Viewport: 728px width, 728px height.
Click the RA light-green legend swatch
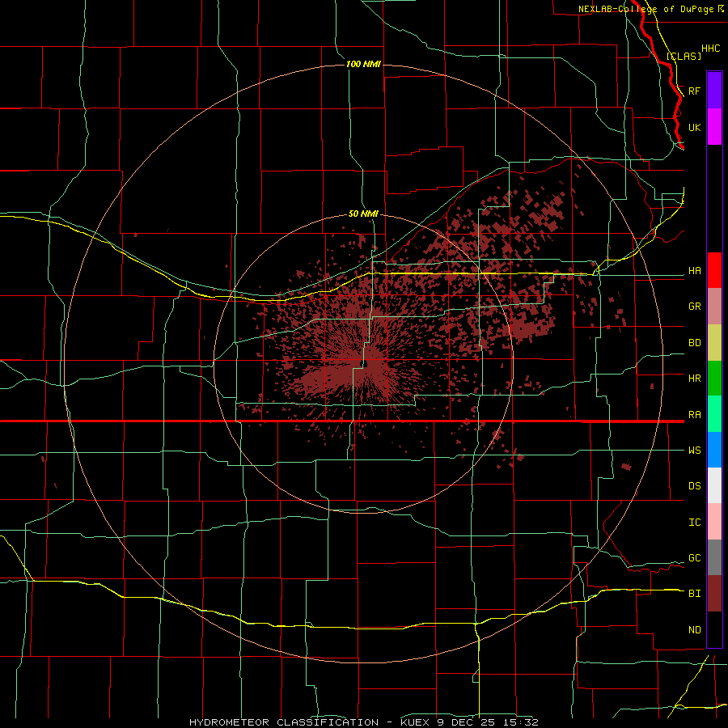[714, 414]
